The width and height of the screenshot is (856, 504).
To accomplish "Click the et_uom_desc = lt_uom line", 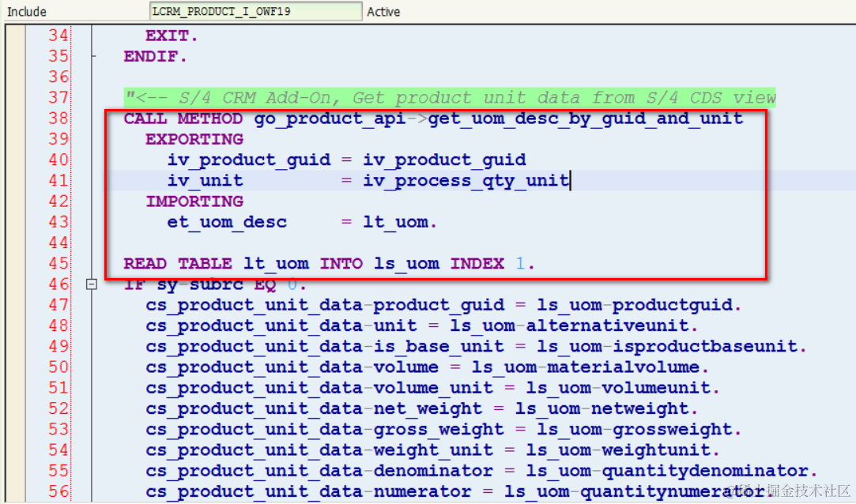I will coord(302,222).
